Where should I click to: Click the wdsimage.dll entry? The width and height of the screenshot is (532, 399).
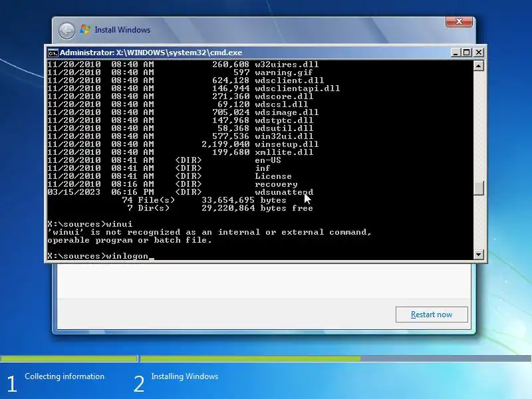(x=287, y=112)
